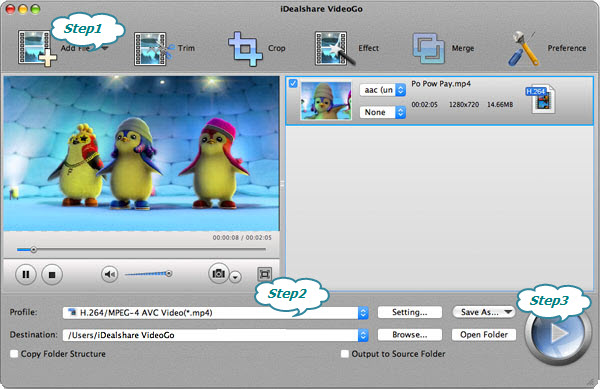Click the 00:02:05 duration in file row
This screenshot has width=600, height=389.
click(424, 104)
